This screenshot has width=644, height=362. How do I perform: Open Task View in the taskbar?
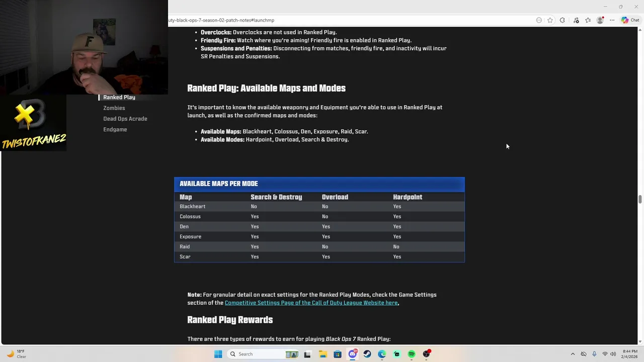[x=307, y=354]
